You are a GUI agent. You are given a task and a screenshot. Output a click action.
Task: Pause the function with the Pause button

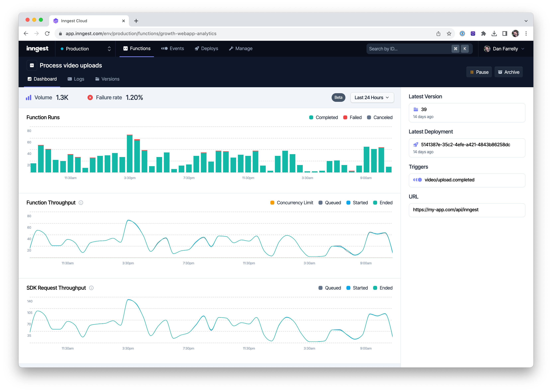(x=479, y=72)
